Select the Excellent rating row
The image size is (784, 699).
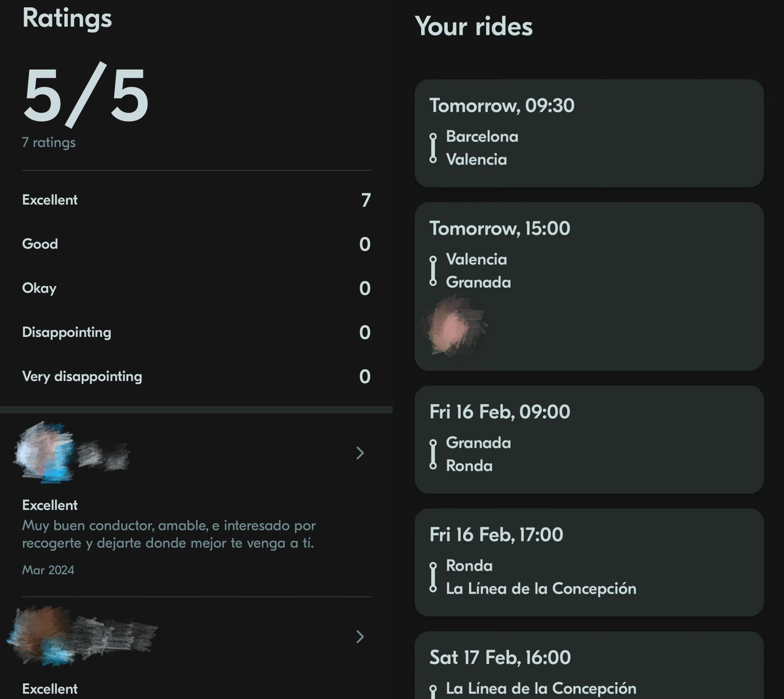(x=196, y=200)
